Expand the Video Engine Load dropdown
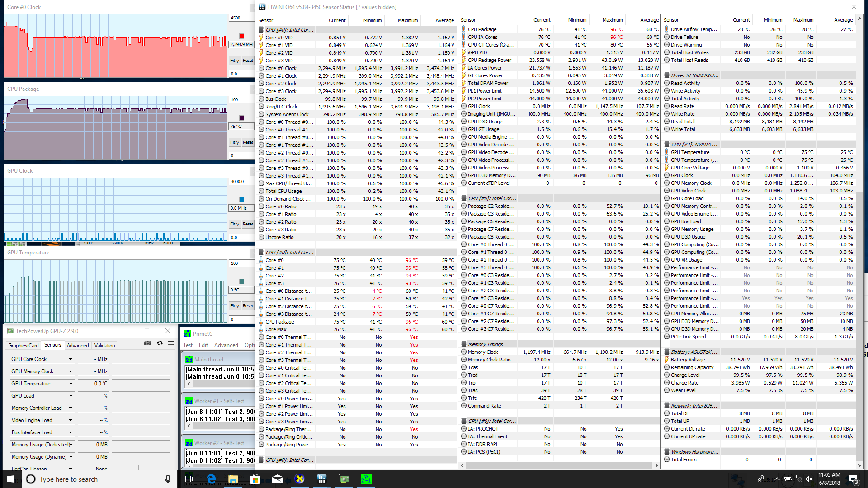Screen dimensions: 868x488 click(x=71, y=420)
